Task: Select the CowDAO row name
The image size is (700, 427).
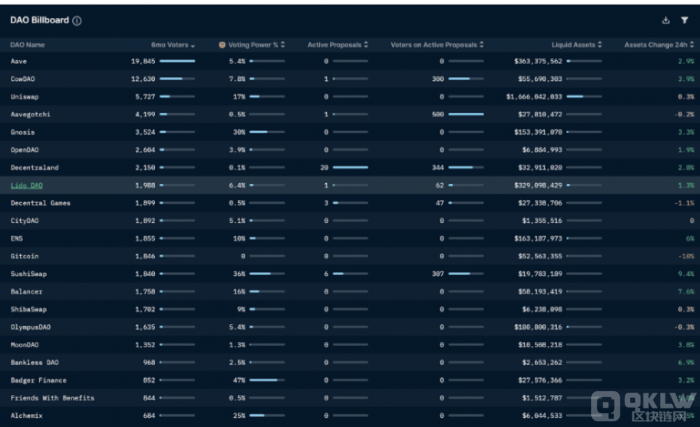Action: [x=23, y=79]
